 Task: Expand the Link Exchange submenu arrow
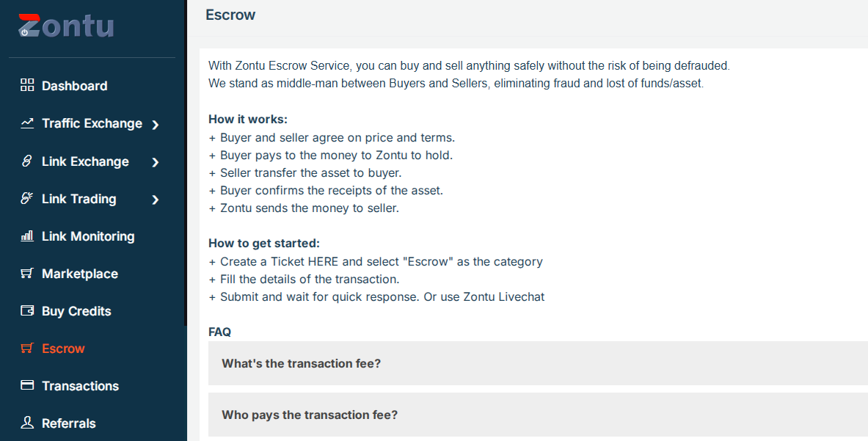click(156, 162)
